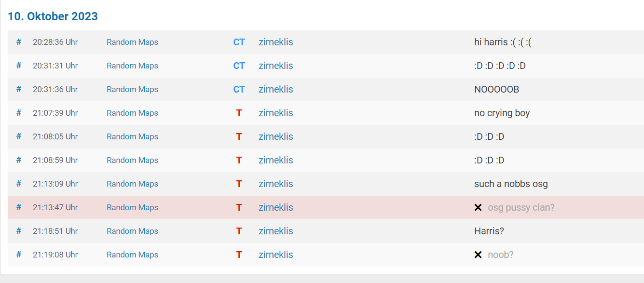This screenshot has height=283, width=644.
Task: Click the T team label at 21:07:39
Action: click(x=239, y=113)
